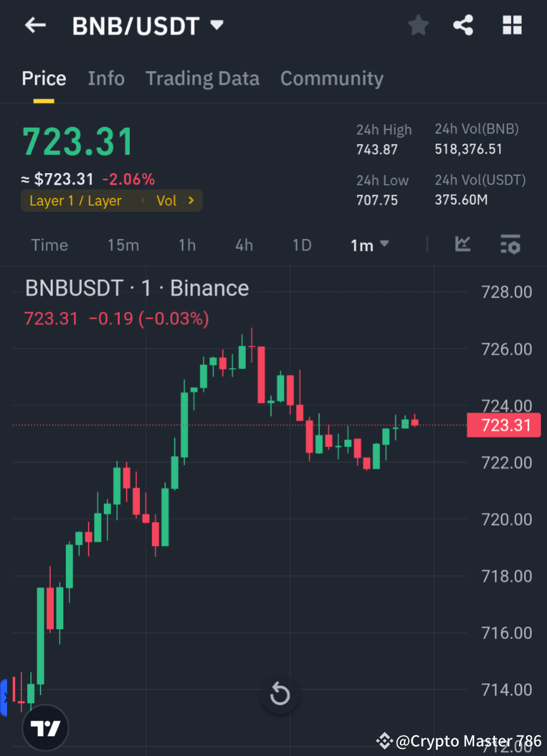Open the indicator settings icon beside chart style

(510, 245)
